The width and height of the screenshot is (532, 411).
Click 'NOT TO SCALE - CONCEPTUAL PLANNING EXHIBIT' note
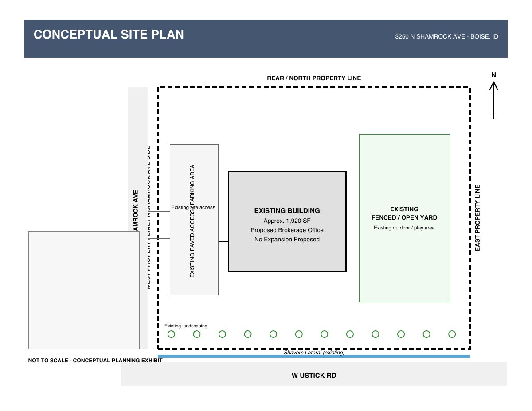pos(95,361)
